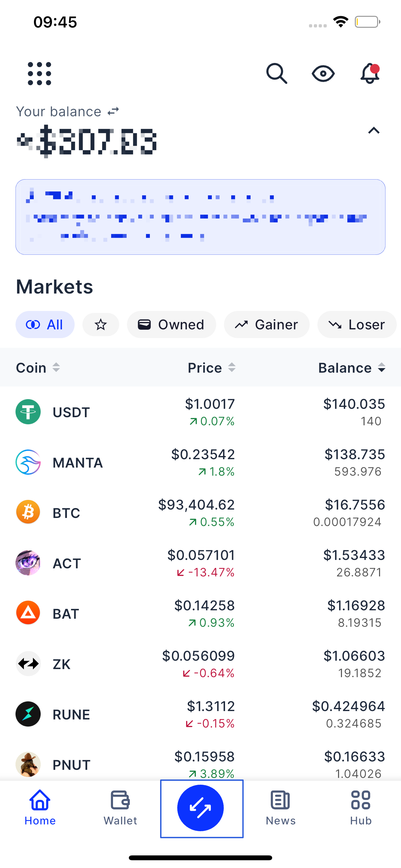Hide balance with the eye icon
Viewport: 401px width, 868px height.
[323, 73]
